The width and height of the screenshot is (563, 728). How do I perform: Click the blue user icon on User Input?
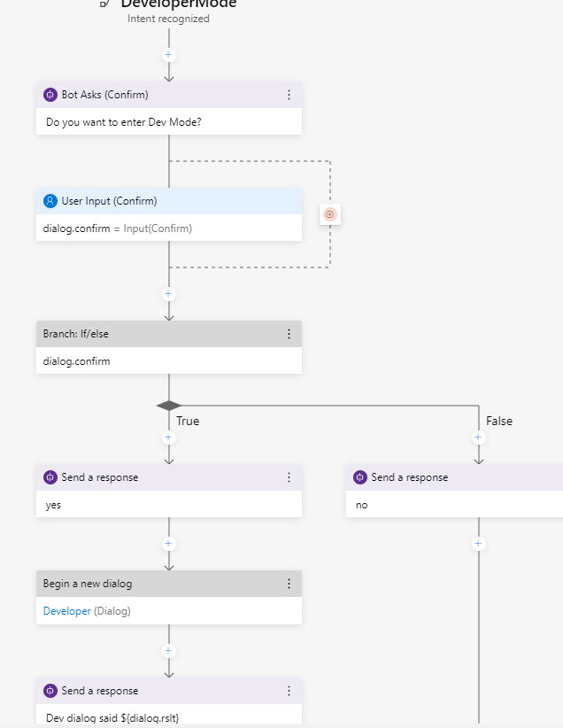50,201
